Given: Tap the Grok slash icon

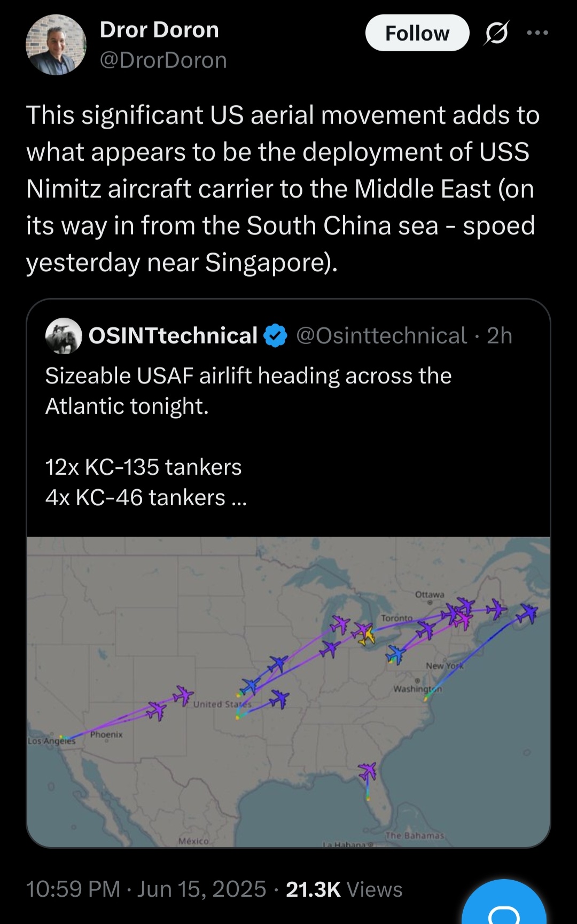Looking at the screenshot, I should 496,33.
